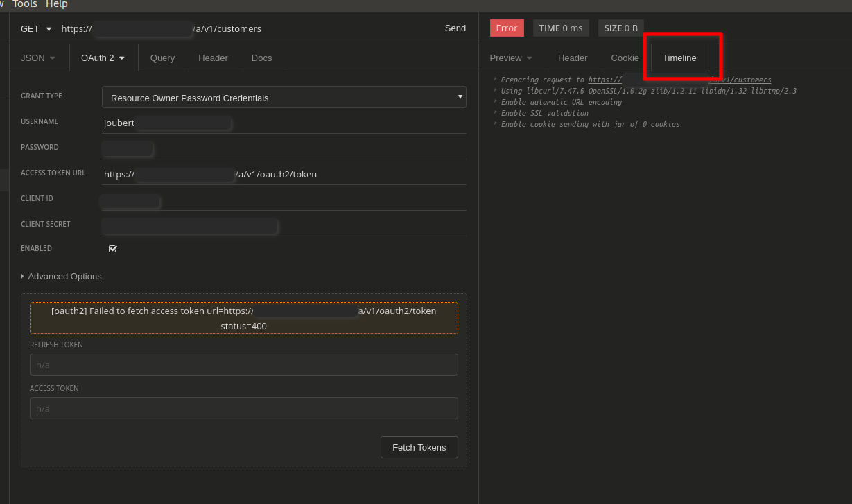
Task: Click the SIZE 0 B indicator
Action: pyautogui.click(x=621, y=28)
